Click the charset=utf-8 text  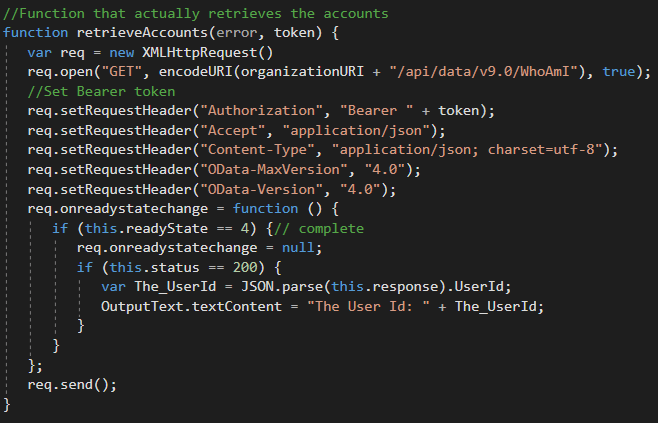click(x=541, y=150)
